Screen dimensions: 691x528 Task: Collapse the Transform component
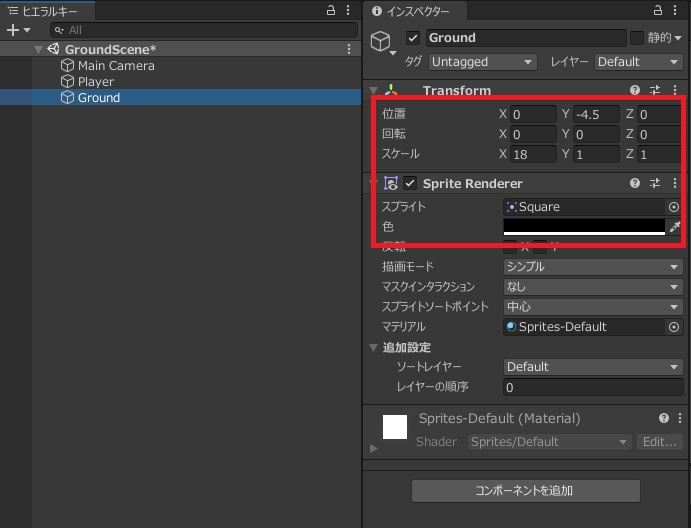click(374, 91)
